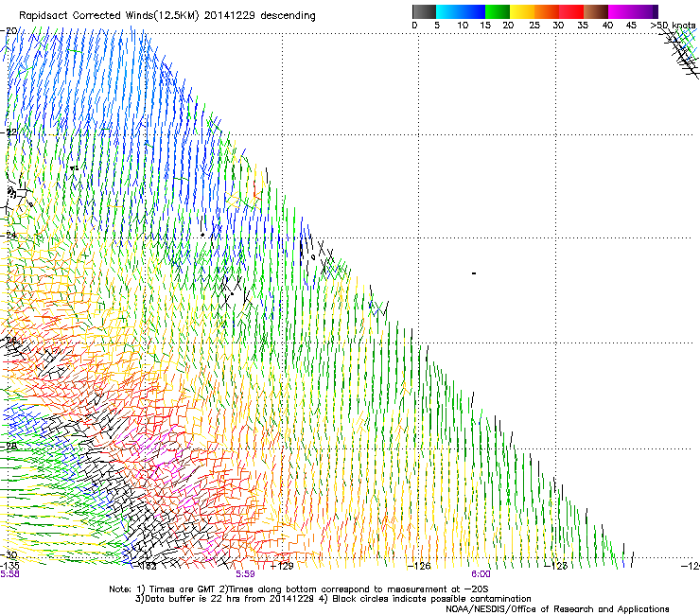The height and width of the screenshot is (615, 700).
Task: Click the brown 35–40 knot color bar segment
Action: (x=596, y=11)
